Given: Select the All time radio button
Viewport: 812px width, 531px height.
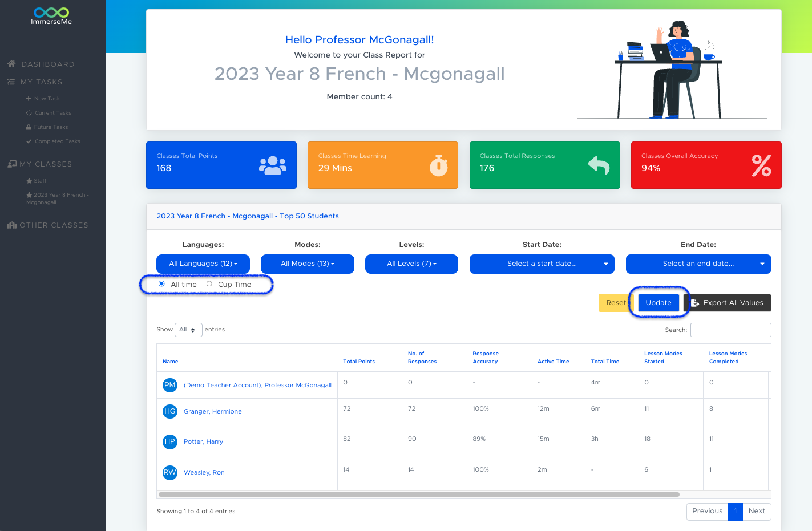Looking at the screenshot, I should point(161,283).
